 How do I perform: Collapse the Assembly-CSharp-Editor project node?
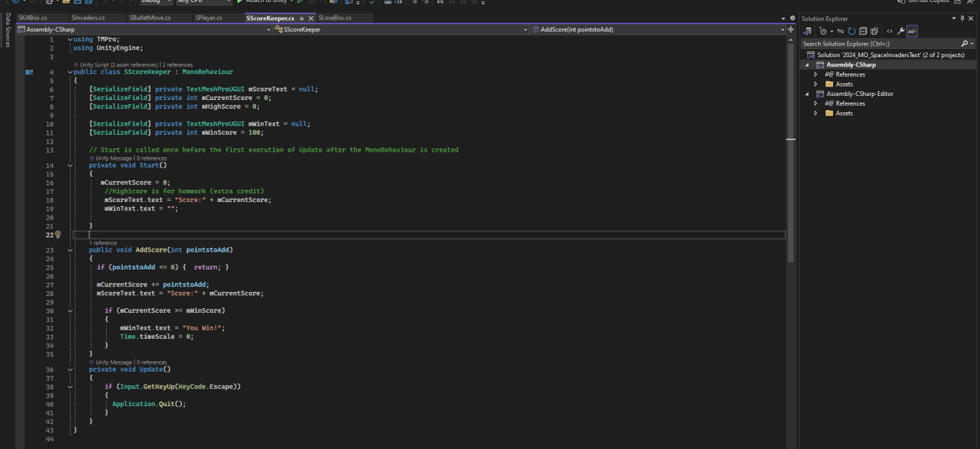[x=807, y=94]
